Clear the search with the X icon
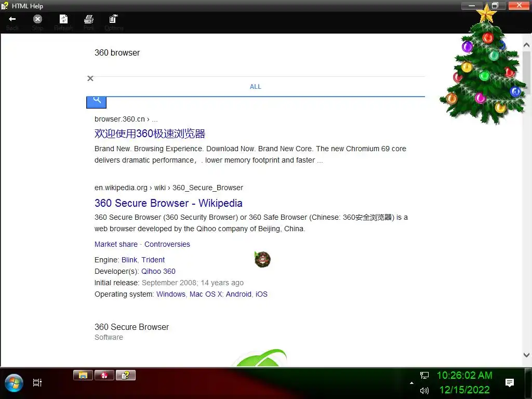This screenshot has width=532, height=399. pos(90,78)
